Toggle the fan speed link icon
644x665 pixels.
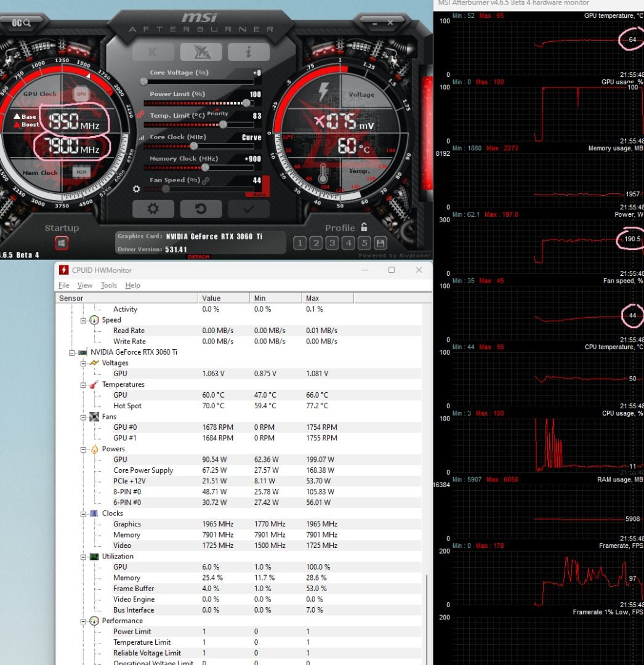(x=206, y=180)
